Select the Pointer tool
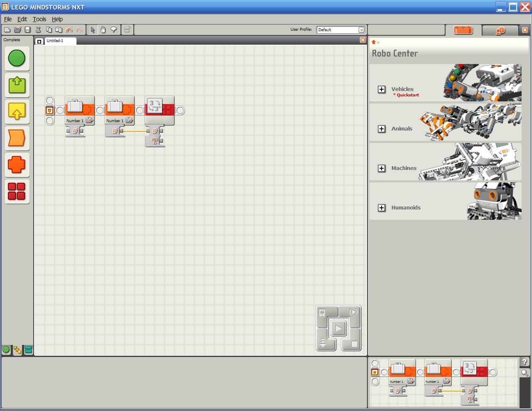The height and width of the screenshot is (411, 532). [93, 30]
